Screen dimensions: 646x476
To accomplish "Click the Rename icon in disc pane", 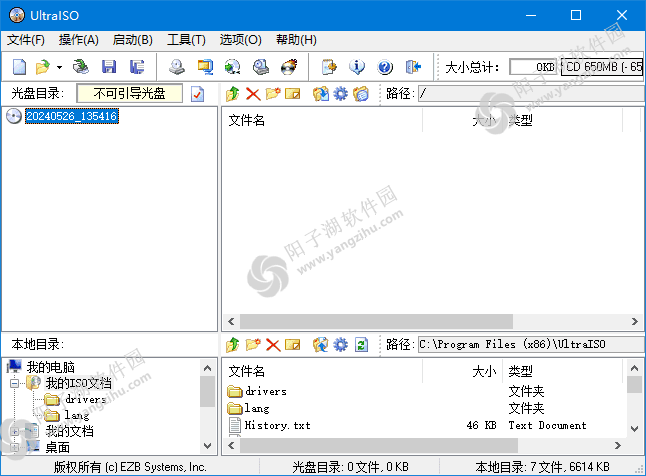I will coord(293,94).
